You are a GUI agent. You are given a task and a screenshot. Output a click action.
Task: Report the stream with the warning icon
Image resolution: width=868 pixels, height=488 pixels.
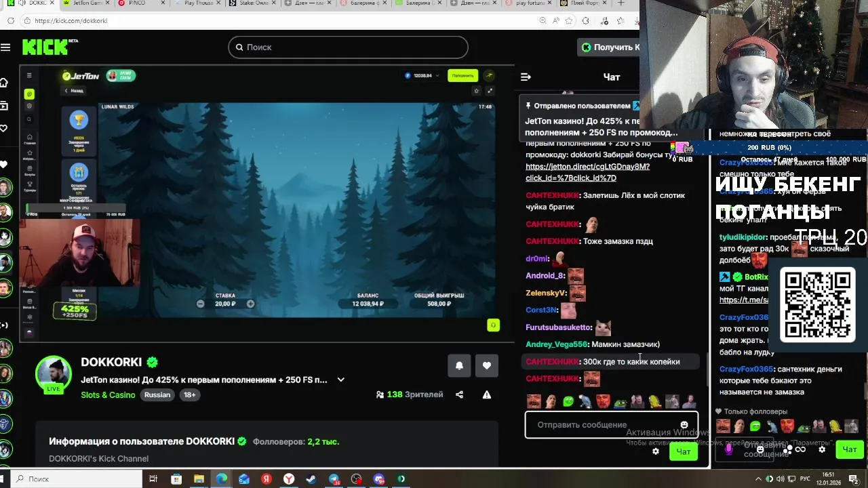click(486, 394)
